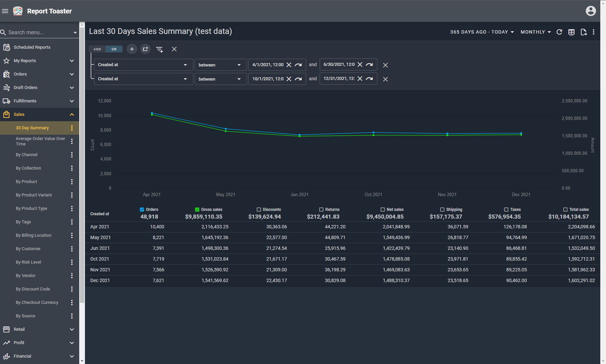Uncheck the Orders series checkbox
The image size is (606, 364).
(x=142, y=210)
